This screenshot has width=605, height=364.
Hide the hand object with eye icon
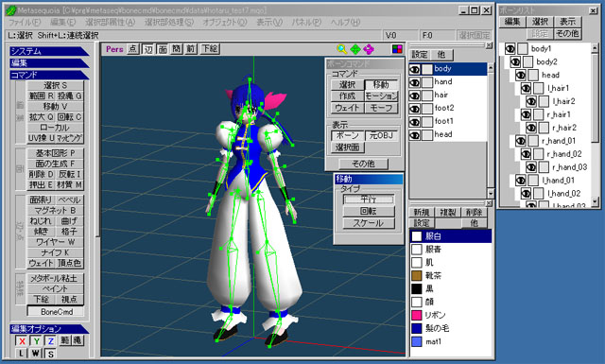coord(414,82)
